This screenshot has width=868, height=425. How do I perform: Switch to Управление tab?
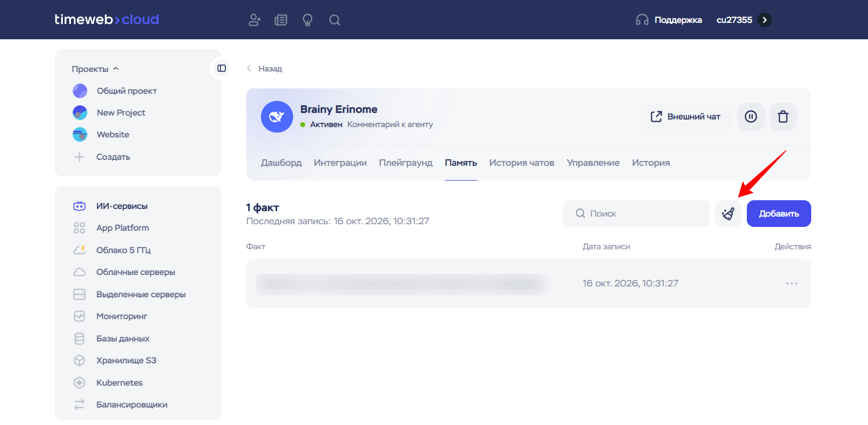coord(593,163)
